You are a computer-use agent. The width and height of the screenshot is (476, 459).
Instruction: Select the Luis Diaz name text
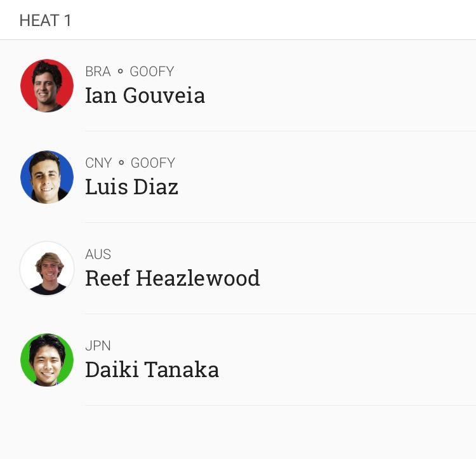coord(131,187)
